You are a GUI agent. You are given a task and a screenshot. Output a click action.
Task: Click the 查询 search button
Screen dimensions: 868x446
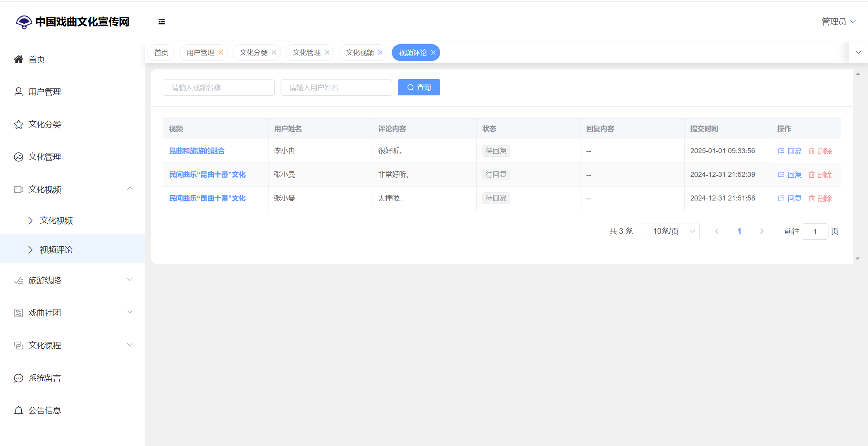[419, 87]
